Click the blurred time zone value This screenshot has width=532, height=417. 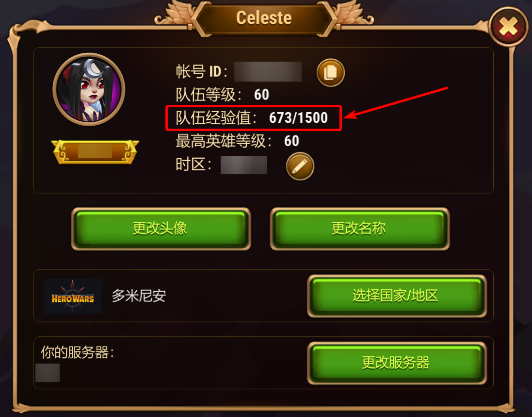(x=243, y=165)
